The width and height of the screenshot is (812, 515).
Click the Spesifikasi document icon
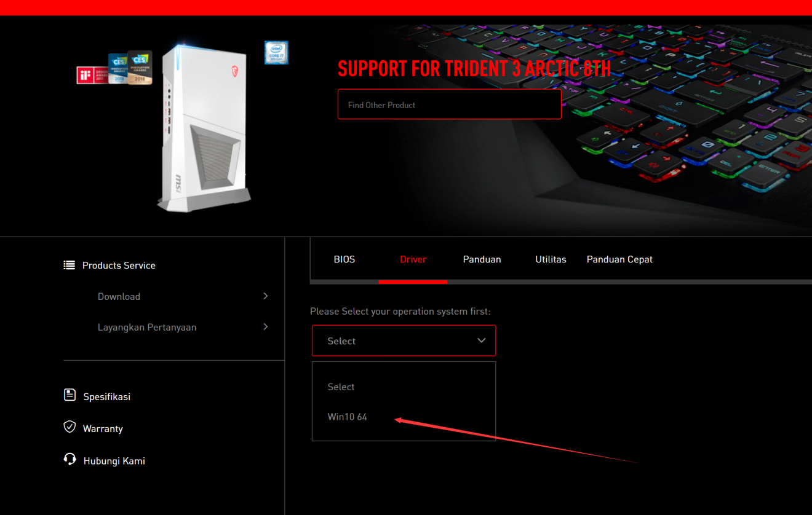tap(70, 395)
